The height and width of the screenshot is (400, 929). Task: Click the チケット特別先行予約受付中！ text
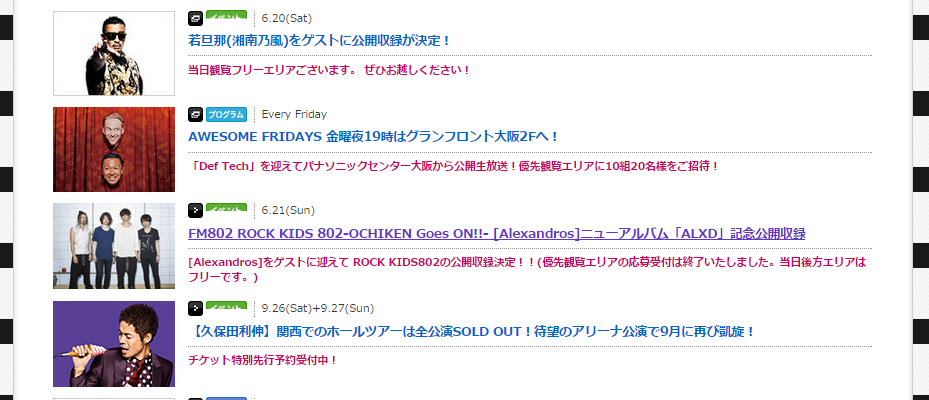262,360
